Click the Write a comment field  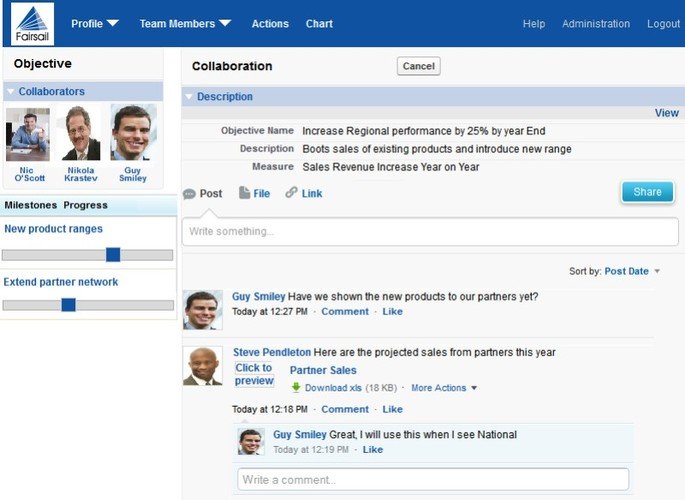tap(433, 479)
